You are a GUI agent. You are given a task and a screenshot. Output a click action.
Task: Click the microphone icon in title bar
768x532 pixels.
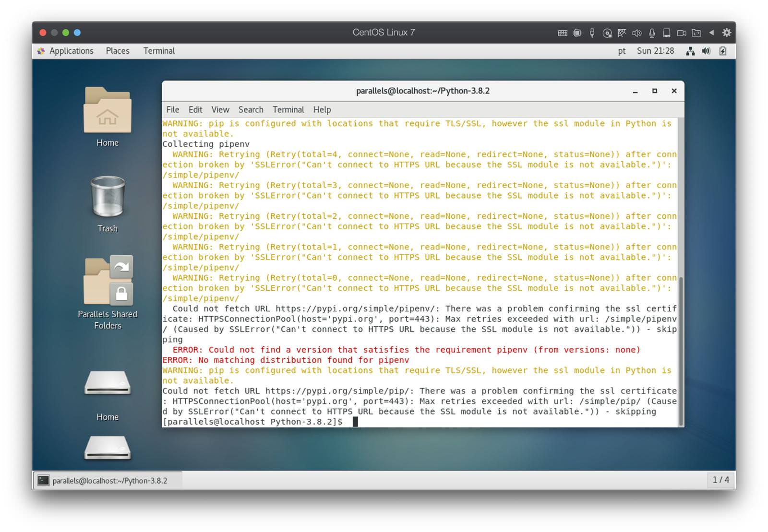[x=652, y=33]
